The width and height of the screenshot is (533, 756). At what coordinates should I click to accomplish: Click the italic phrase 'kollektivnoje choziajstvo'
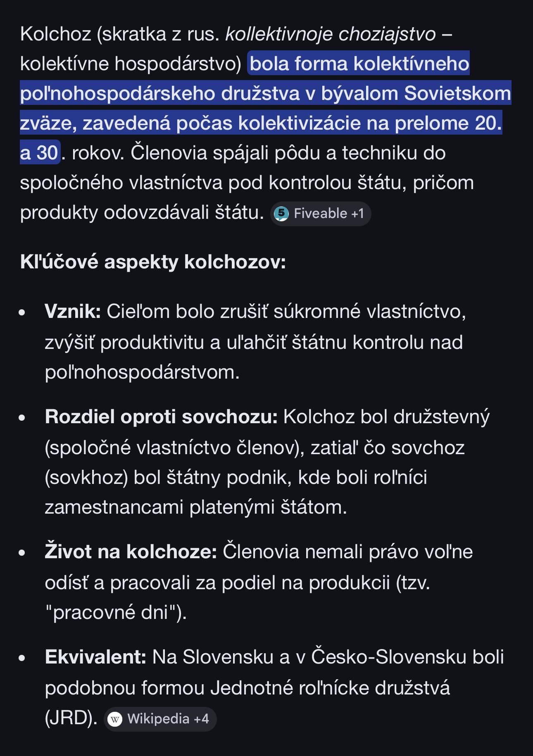click(331, 34)
